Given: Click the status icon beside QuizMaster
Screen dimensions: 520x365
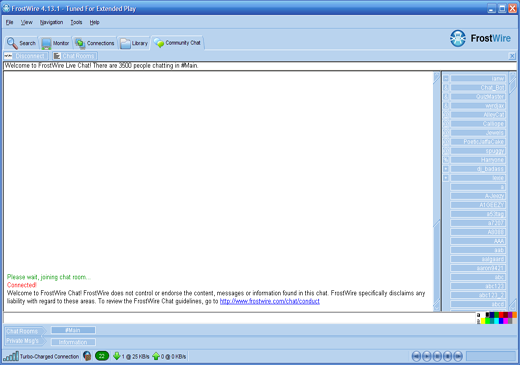Looking at the screenshot, I should click(x=446, y=97).
